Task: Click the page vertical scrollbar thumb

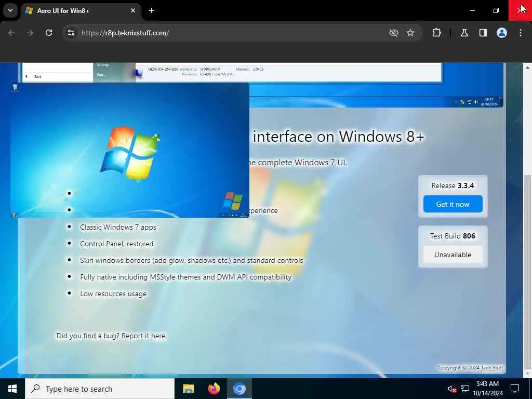Action: tap(527, 271)
